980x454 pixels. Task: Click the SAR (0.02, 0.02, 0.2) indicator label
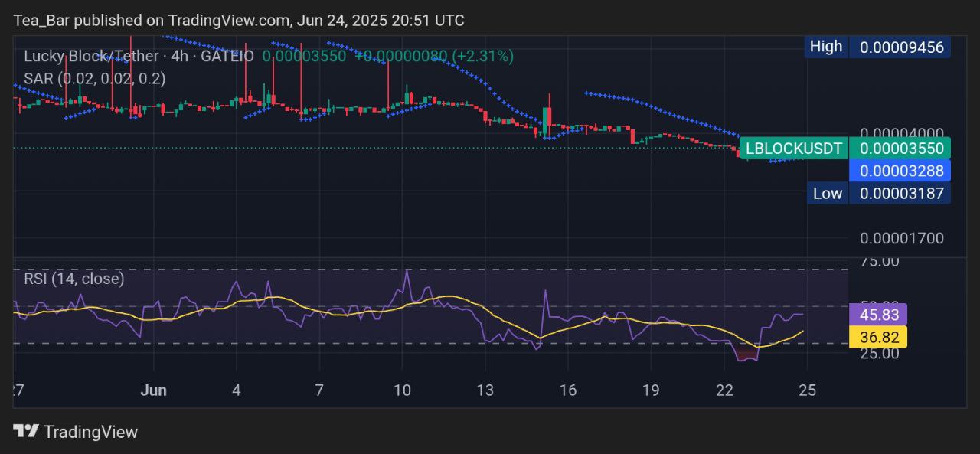point(94,78)
